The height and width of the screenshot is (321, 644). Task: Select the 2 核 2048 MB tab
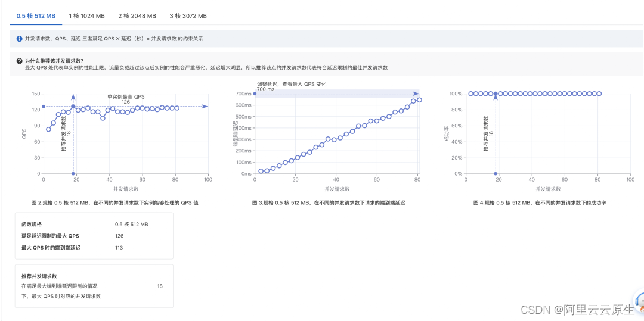(x=137, y=16)
